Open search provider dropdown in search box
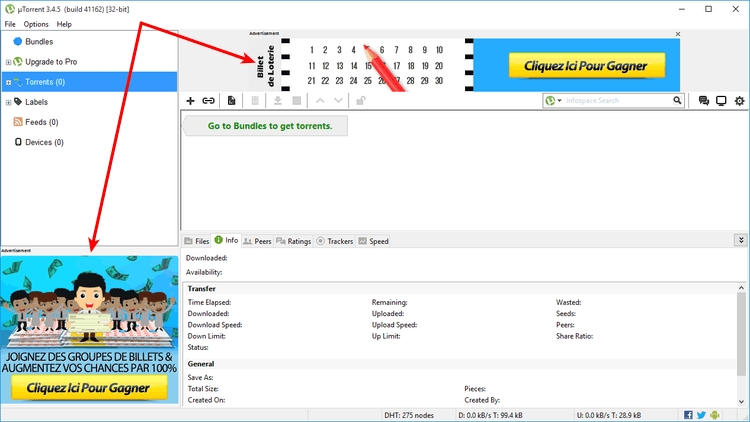 (x=554, y=101)
